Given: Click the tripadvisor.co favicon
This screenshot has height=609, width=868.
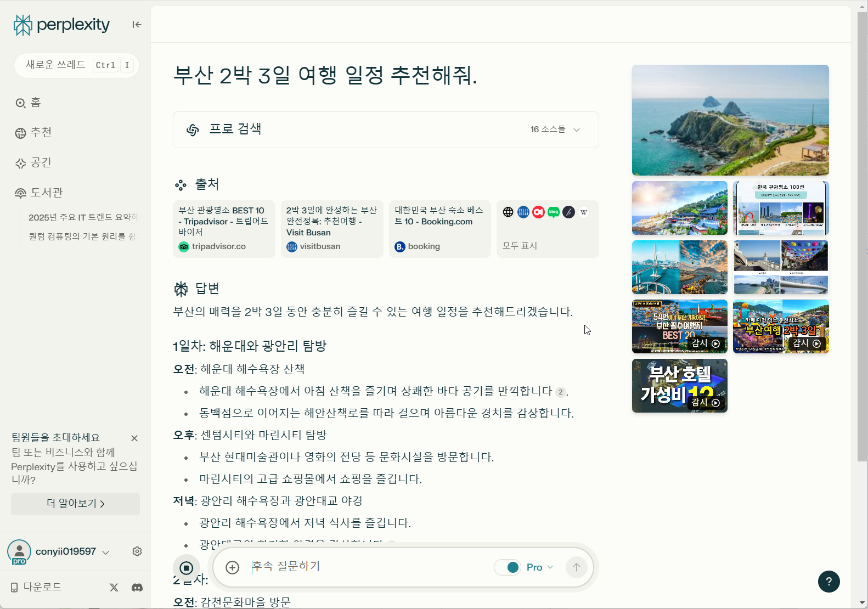Looking at the screenshot, I should (x=184, y=247).
